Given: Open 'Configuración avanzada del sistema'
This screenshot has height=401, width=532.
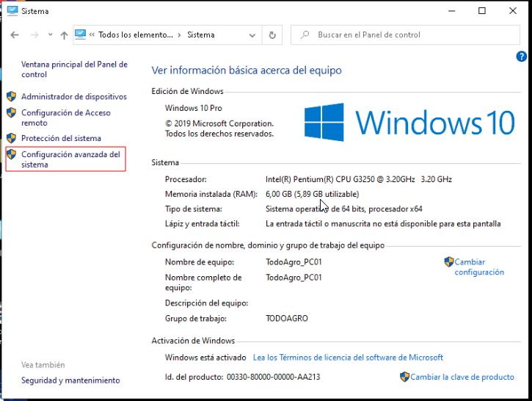Looking at the screenshot, I should click(70, 159).
